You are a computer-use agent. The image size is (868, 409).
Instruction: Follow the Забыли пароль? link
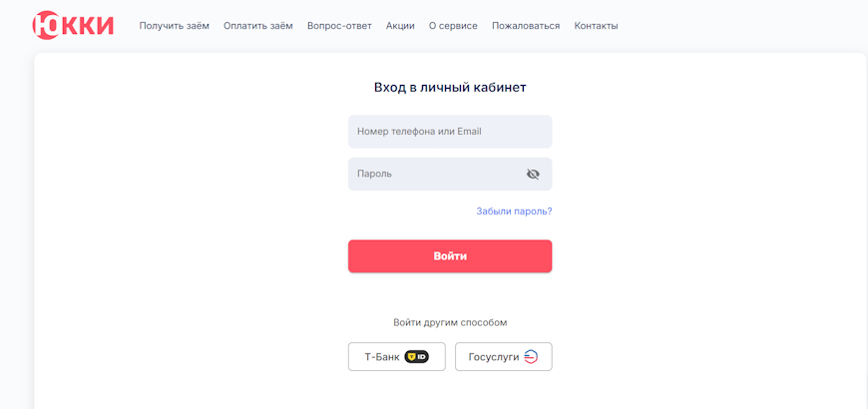[514, 211]
